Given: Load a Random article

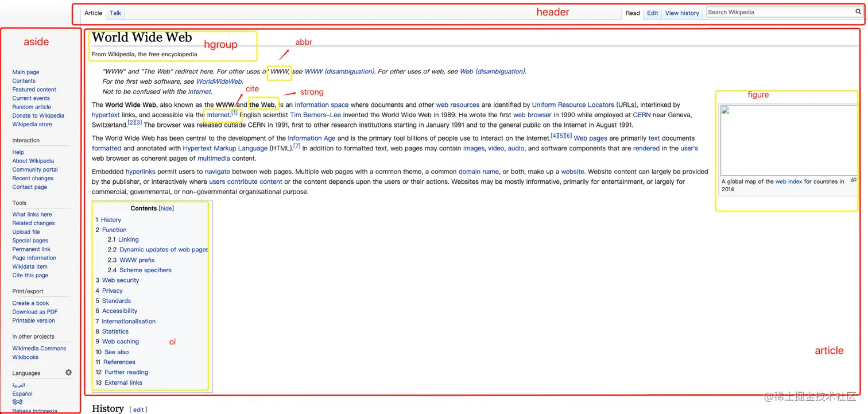Looking at the screenshot, I should point(32,107).
